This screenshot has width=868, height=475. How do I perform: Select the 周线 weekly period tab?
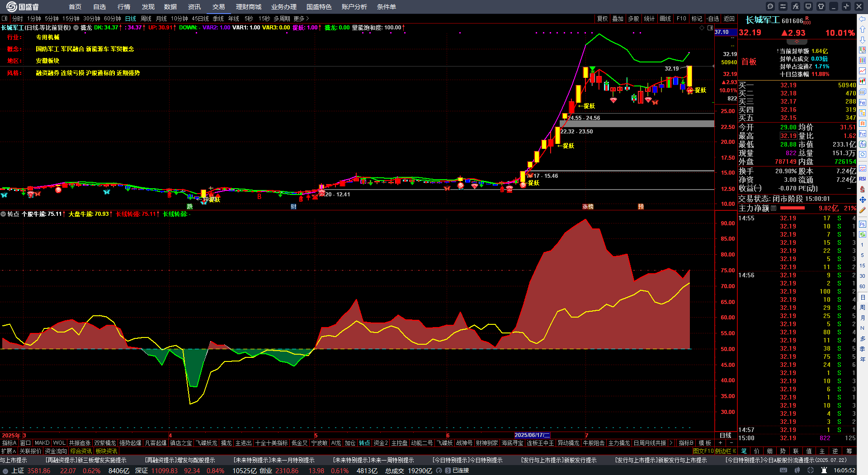(x=146, y=19)
